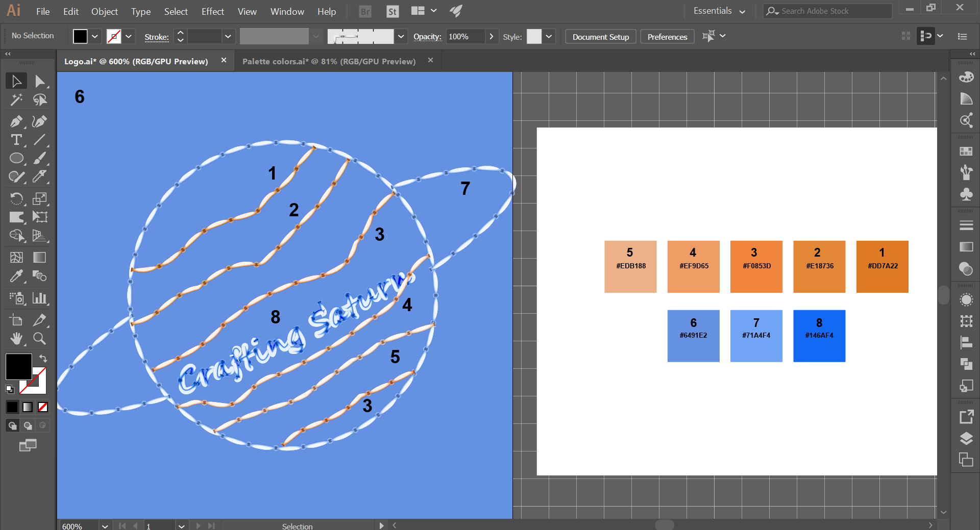Open the zoom level dropdown
The image size is (980, 530).
point(105,526)
